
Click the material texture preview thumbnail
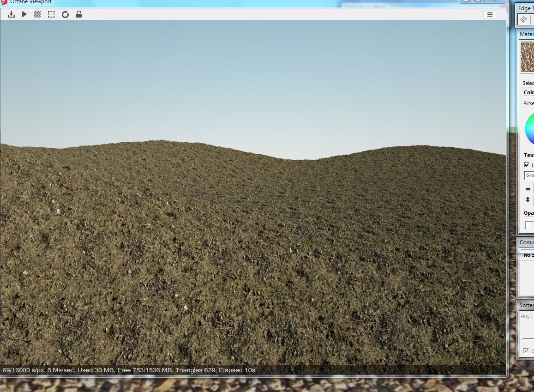[527, 57]
